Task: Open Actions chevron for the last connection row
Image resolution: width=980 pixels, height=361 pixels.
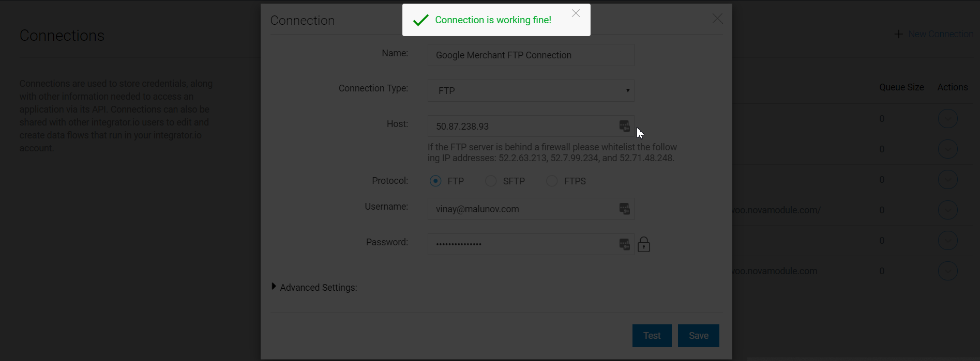Action: (947, 271)
